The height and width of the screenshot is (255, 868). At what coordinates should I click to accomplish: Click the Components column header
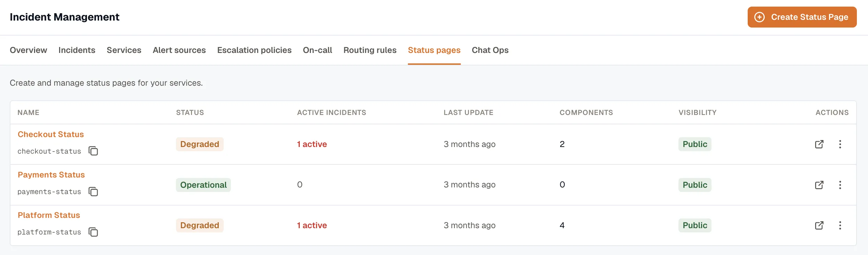point(586,113)
